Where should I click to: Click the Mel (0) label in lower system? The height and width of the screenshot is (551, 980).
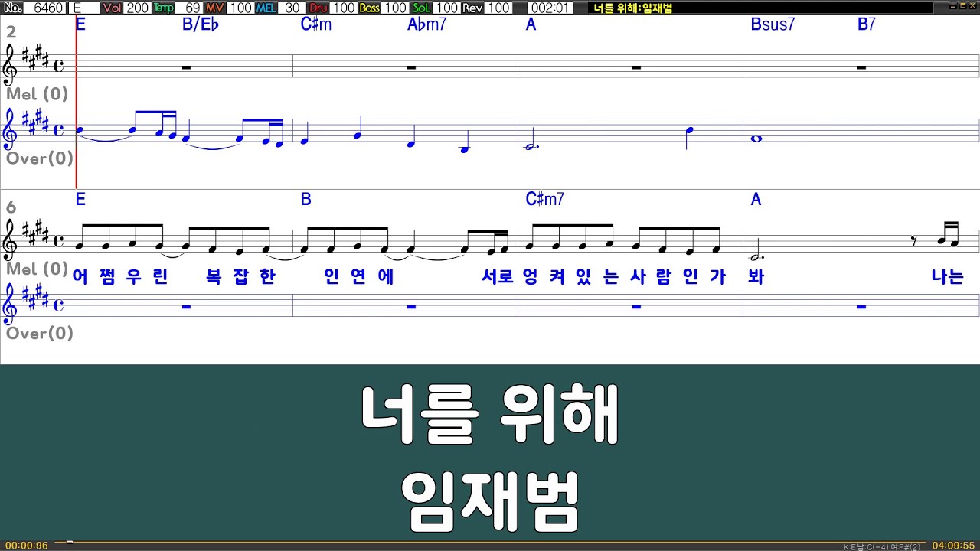tap(38, 269)
